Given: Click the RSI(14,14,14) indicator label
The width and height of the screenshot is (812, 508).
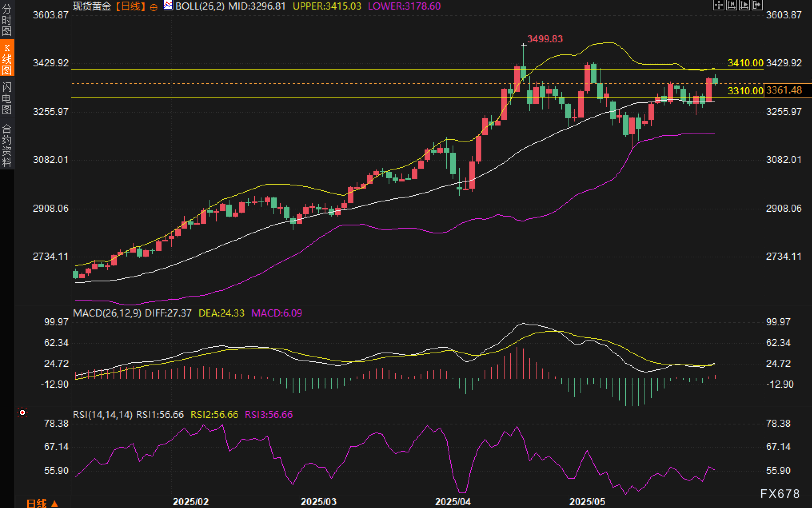Looking at the screenshot, I should pyautogui.click(x=102, y=414).
